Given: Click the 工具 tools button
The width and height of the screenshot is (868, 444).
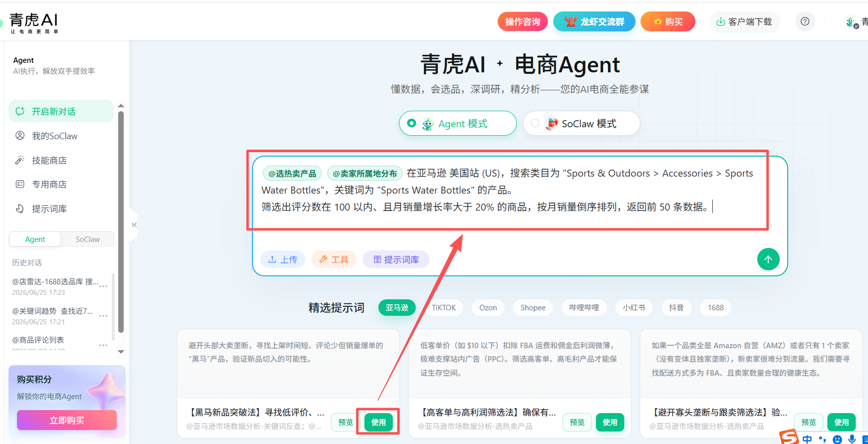Looking at the screenshot, I should point(334,259).
